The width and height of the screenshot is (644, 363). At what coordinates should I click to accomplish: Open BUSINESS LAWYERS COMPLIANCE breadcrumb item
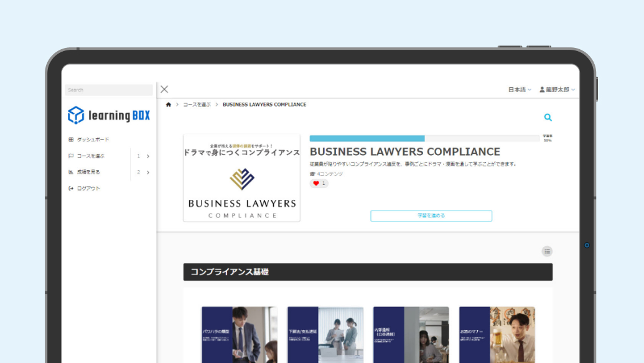pos(264,104)
